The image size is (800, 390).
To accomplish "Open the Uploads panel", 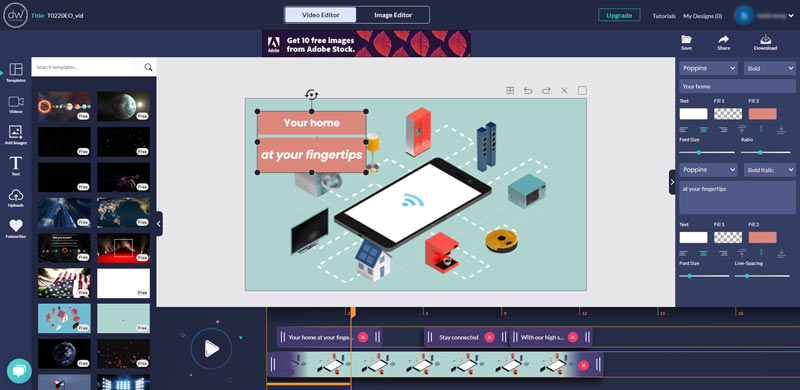I will 16,198.
